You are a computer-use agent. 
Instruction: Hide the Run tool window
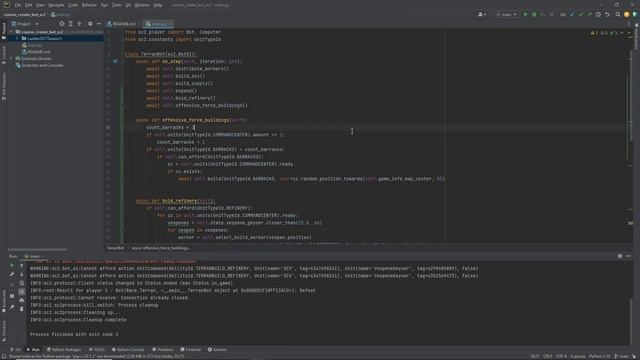click(629, 256)
